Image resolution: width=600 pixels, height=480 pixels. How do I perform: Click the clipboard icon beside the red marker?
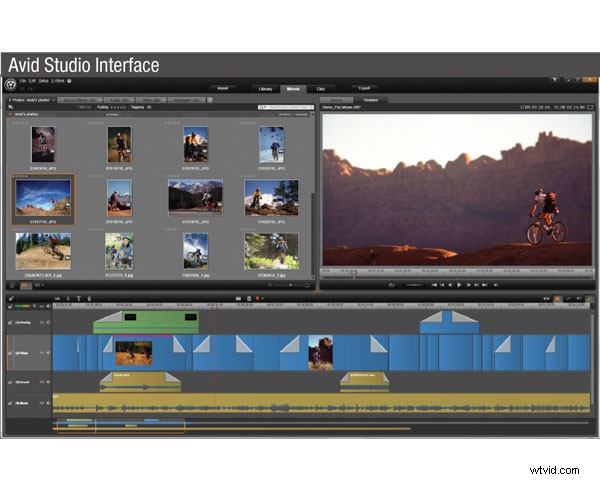pyautogui.click(x=249, y=299)
